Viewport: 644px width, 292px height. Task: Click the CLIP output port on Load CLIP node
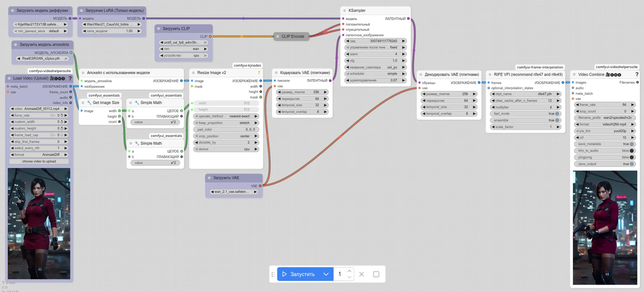pos(210,36)
